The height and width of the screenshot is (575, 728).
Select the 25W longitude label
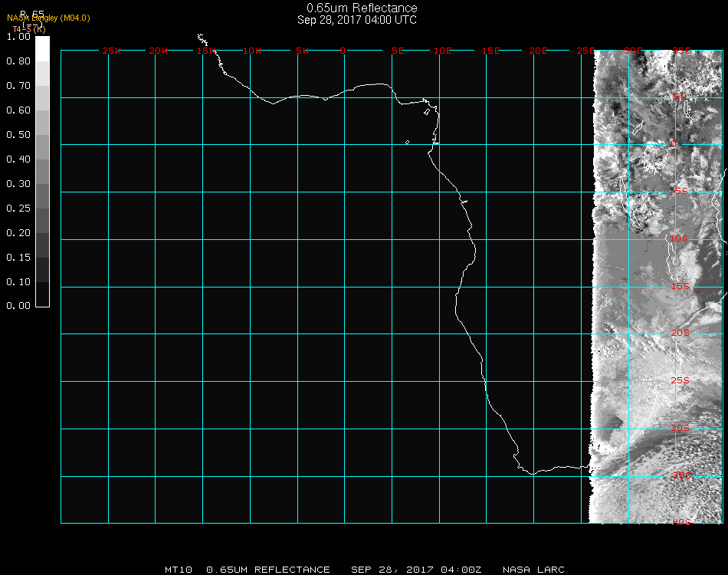click(112, 51)
